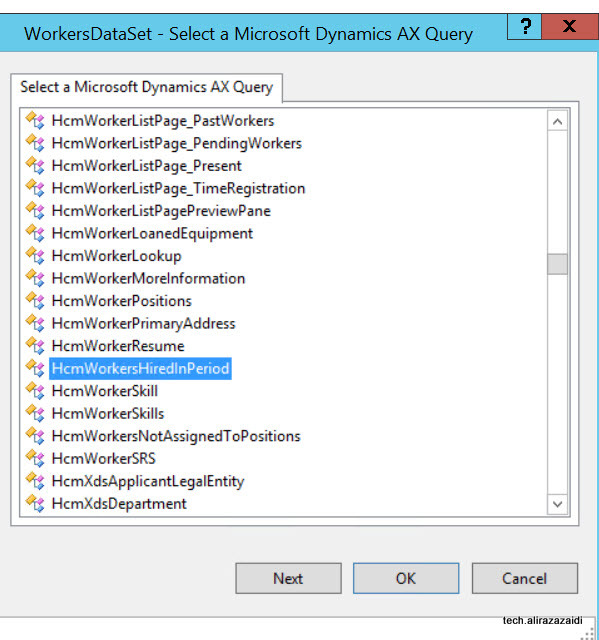
Task: Open help with the question mark button
Action: pyautogui.click(x=525, y=27)
